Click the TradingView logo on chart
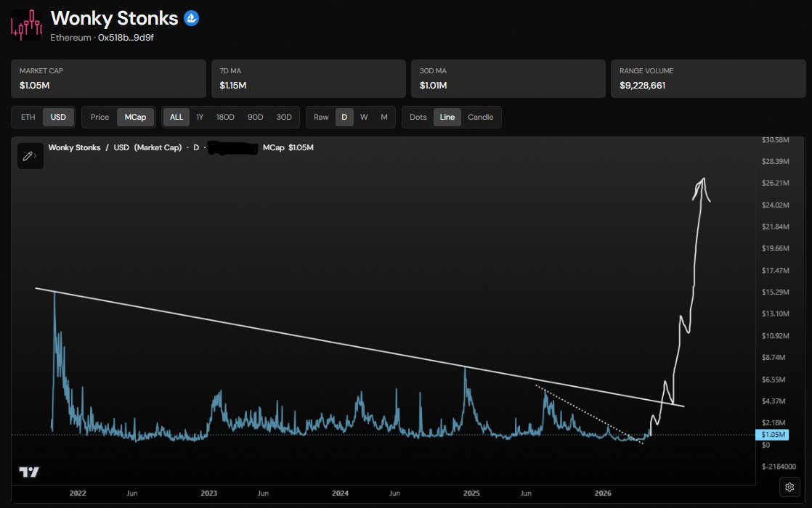The height and width of the screenshot is (508, 812). 29,472
